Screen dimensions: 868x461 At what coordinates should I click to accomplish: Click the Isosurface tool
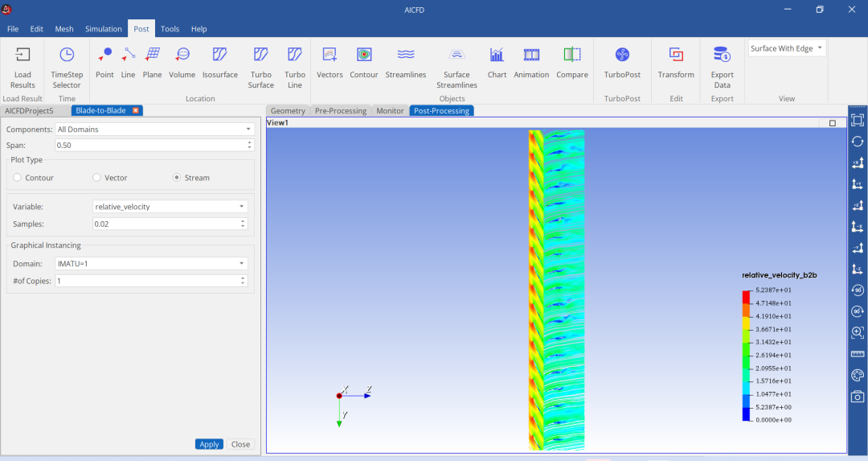coord(219,63)
